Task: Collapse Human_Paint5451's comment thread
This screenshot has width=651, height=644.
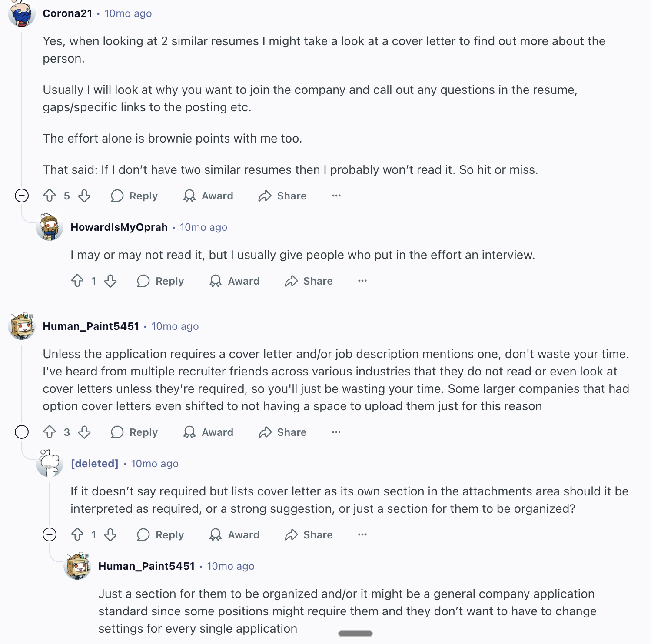Action: 22,432
